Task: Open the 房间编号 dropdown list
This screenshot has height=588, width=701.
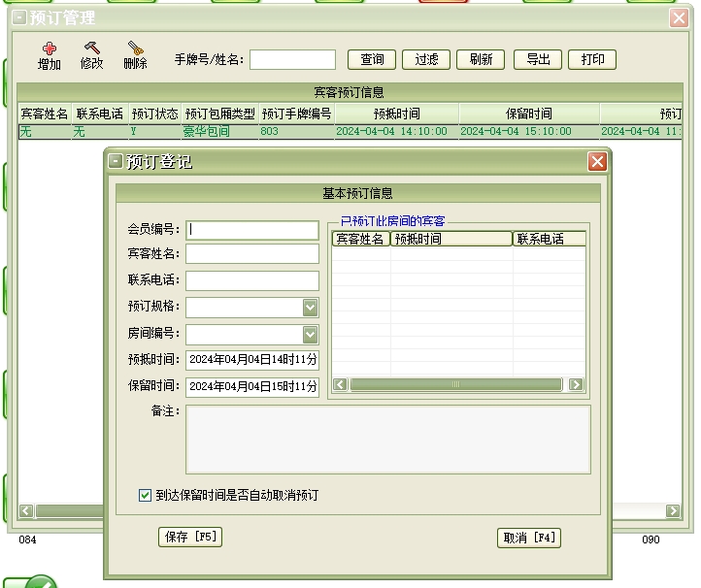Action: point(310,335)
